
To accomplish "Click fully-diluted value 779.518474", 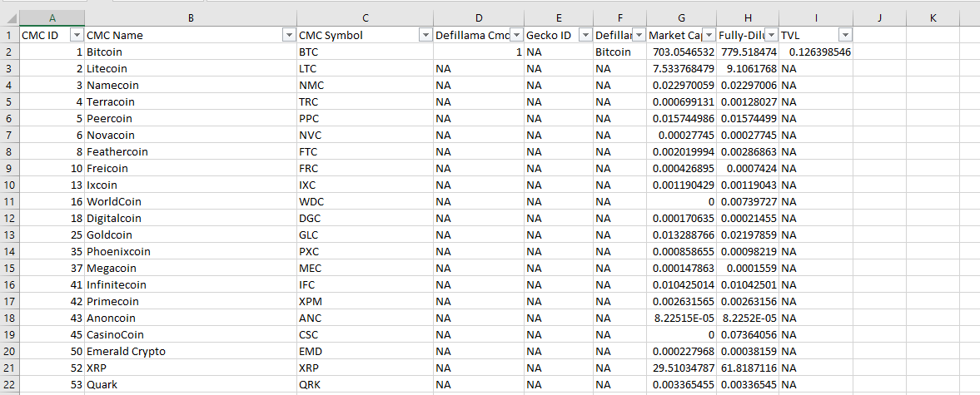I will pos(749,52).
